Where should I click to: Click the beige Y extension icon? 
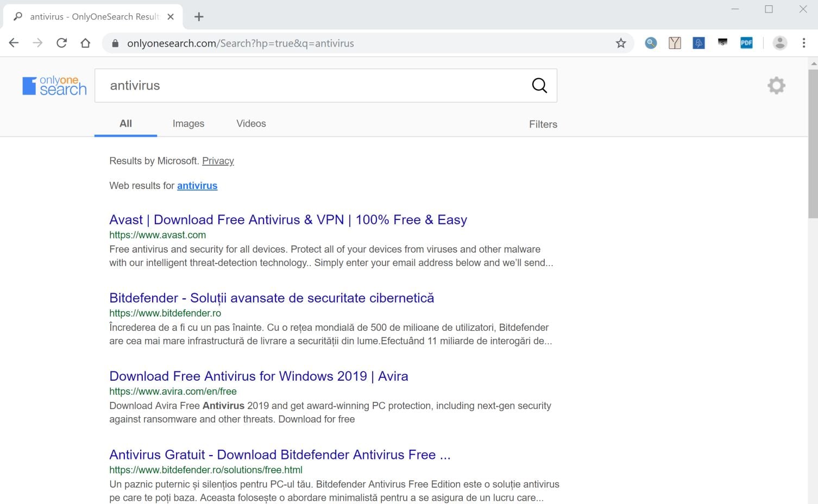click(x=675, y=43)
